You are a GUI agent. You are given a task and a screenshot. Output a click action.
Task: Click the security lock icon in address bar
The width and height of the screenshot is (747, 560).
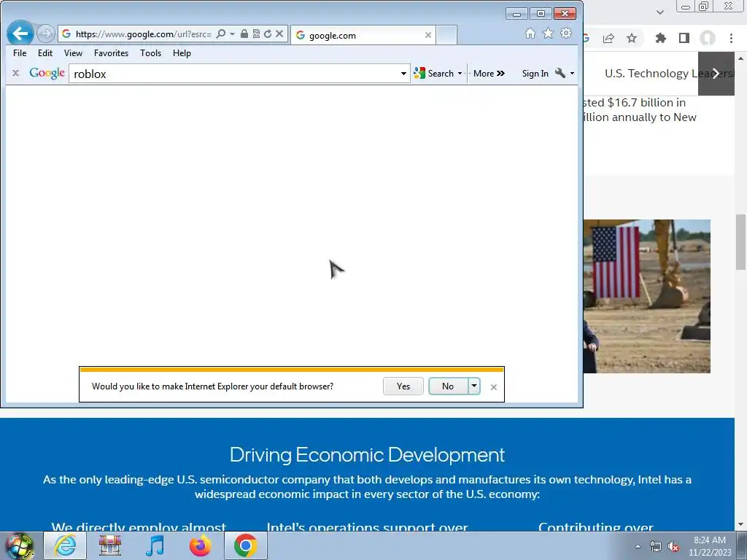click(x=244, y=34)
